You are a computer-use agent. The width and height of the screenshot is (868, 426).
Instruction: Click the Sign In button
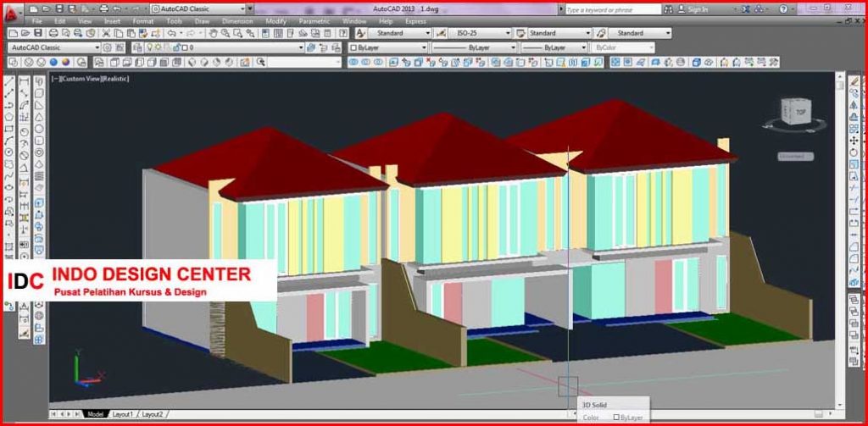pos(693,9)
